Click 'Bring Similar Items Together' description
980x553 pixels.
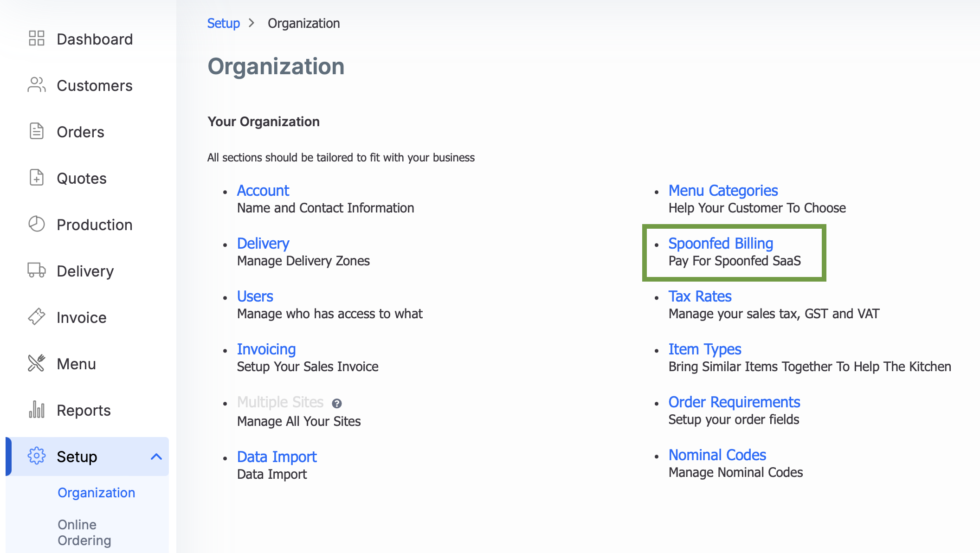click(x=810, y=367)
